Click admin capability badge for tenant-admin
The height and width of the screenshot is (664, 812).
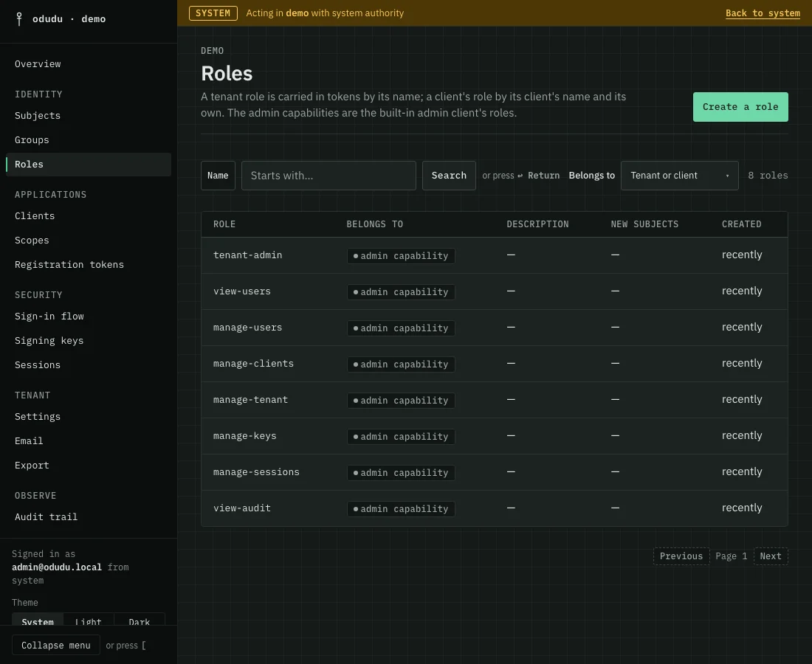[401, 256]
